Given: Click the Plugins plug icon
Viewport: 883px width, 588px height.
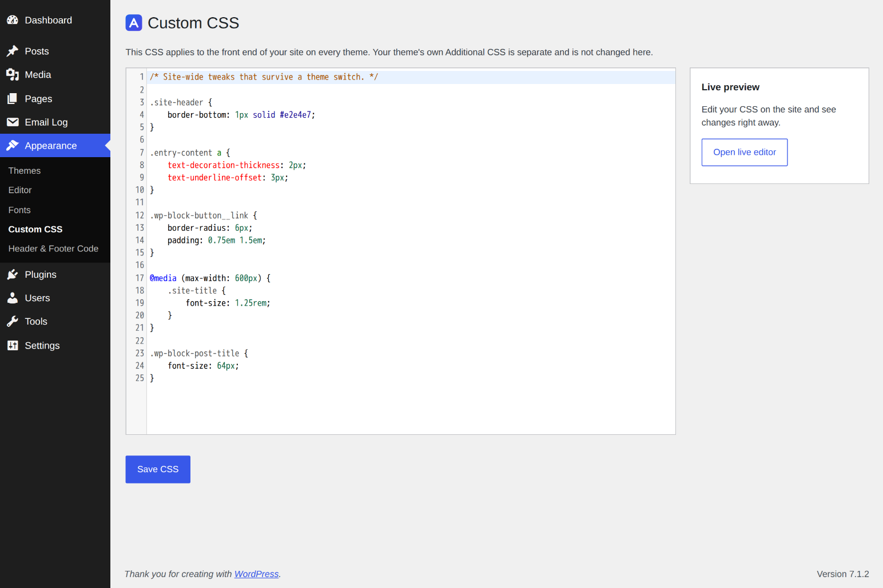Looking at the screenshot, I should pyautogui.click(x=13, y=275).
